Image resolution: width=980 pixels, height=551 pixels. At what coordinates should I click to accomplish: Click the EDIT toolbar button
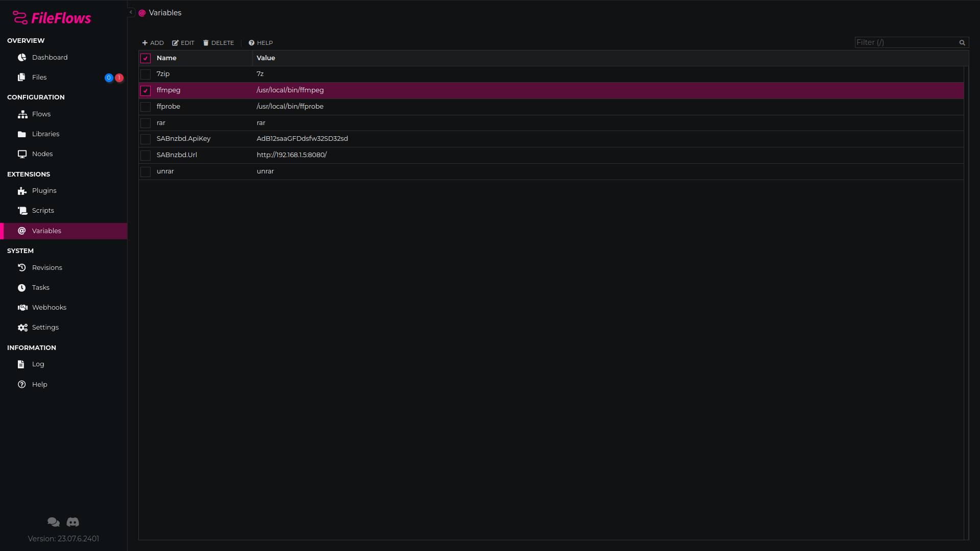click(x=183, y=43)
